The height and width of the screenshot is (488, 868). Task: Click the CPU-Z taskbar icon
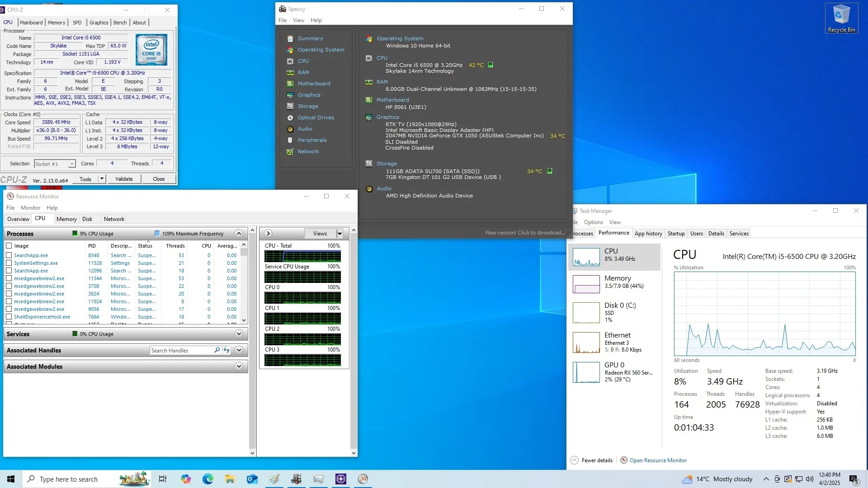pyautogui.click(x=341, y=479)
